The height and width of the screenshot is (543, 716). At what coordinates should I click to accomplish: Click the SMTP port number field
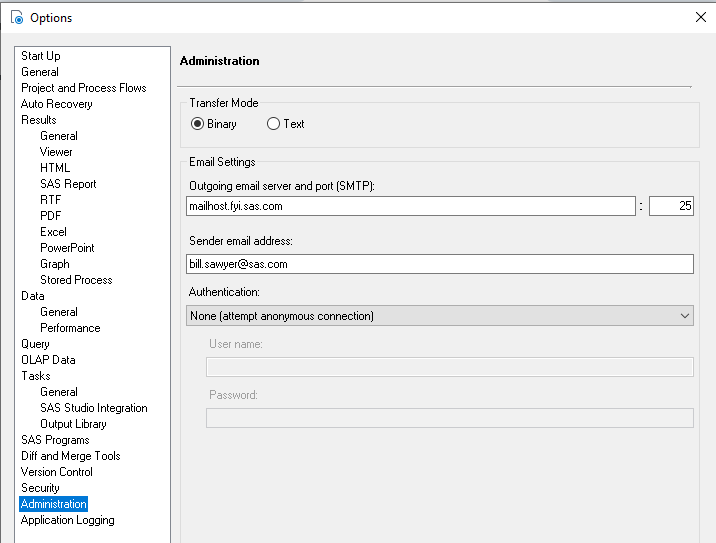click(x=671, y=206)
